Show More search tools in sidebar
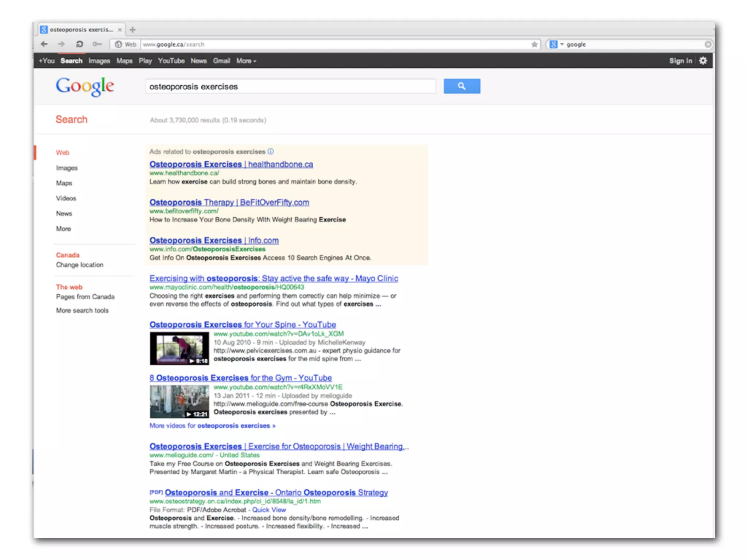Viewport: 747px width, 560px height. (82, 310)
